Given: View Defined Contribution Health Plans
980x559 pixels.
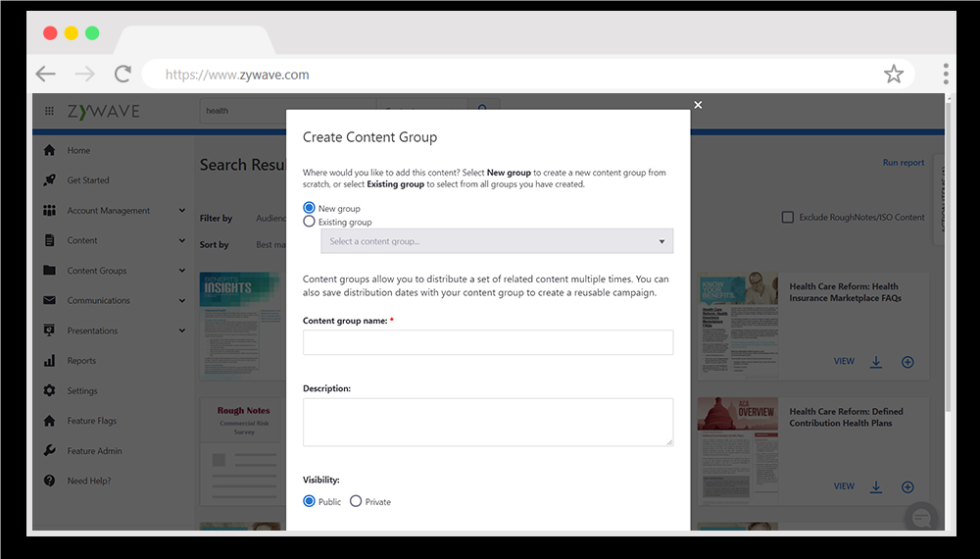Looking at the screenshot, I should coord(844,485).
